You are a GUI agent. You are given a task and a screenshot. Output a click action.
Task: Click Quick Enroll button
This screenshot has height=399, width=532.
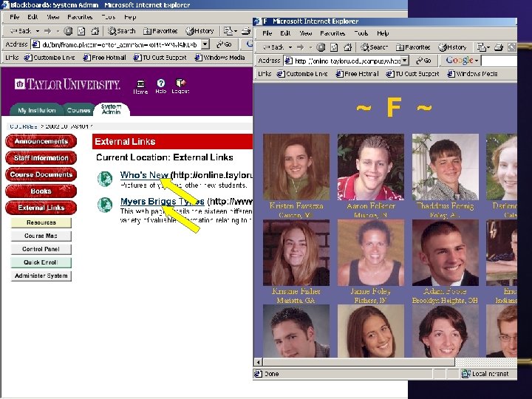(41, 262)
